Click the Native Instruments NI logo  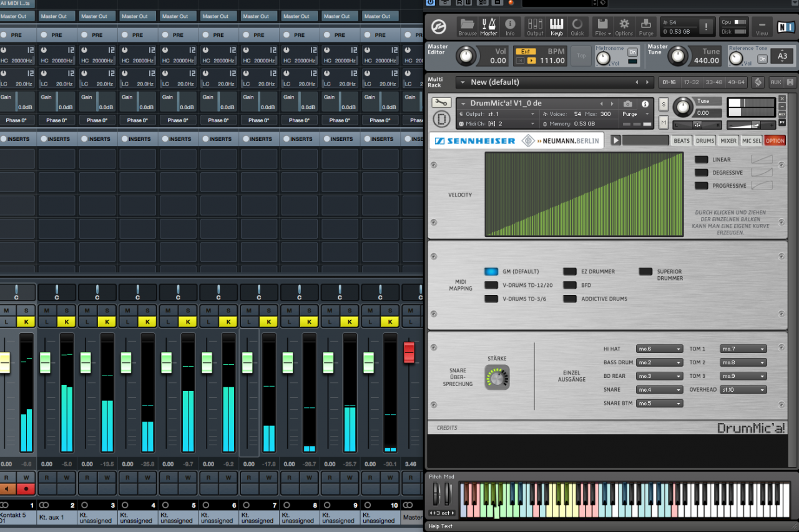786,27
